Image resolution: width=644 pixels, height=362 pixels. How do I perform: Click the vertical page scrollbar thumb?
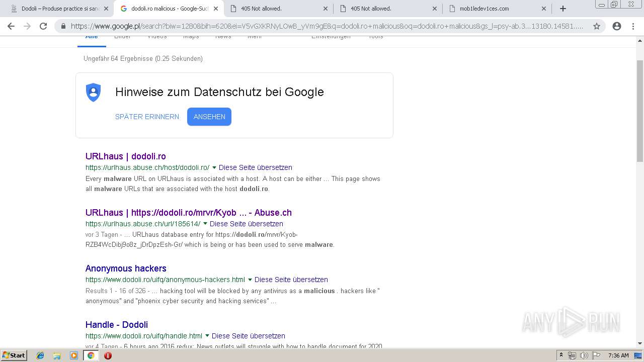coord(640,110)
